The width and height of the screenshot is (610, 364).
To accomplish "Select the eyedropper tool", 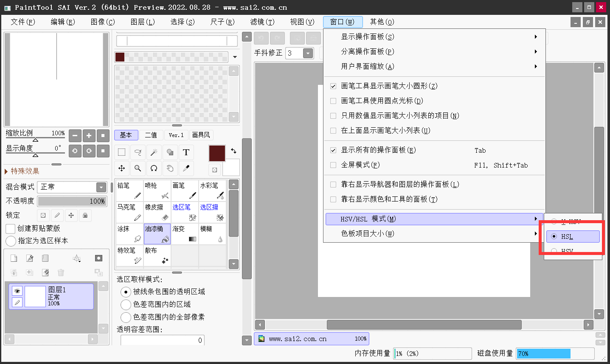I will click(186, 168).
